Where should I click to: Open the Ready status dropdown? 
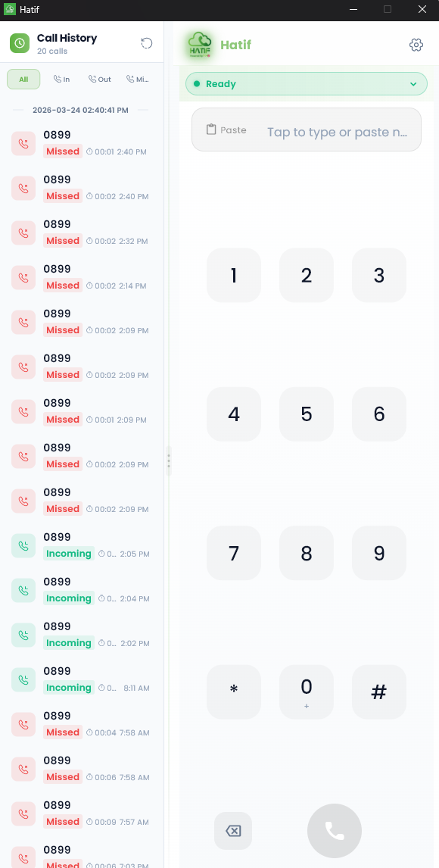coord(306,83)
